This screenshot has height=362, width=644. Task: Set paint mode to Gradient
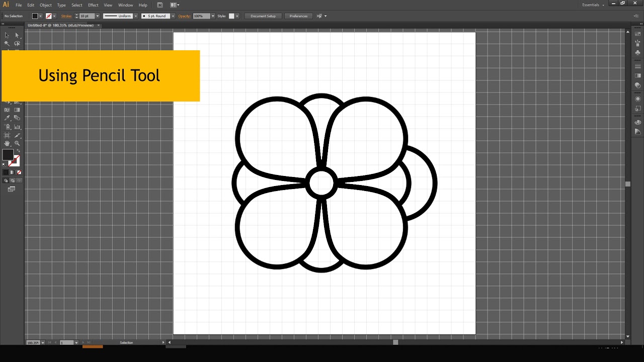[x=12, y=172]
